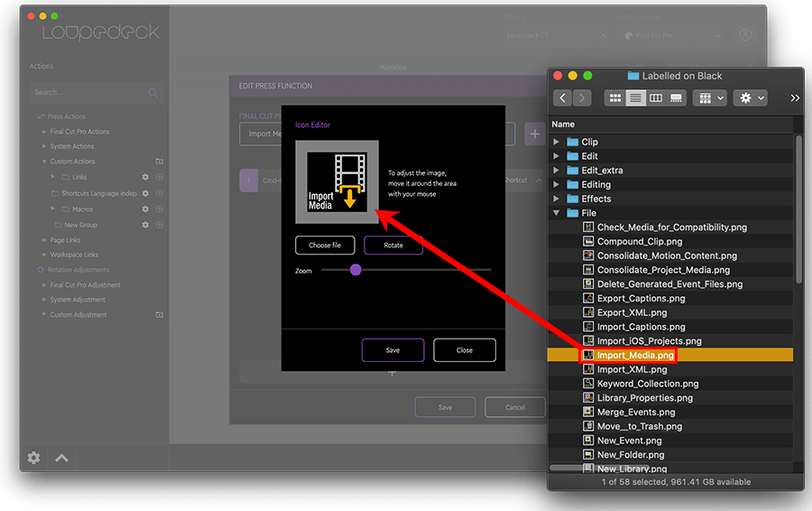Image resolution: width=812 pixels, height=511 pixels.
Task: Expand the Effects folder
Action: point(556,199)
